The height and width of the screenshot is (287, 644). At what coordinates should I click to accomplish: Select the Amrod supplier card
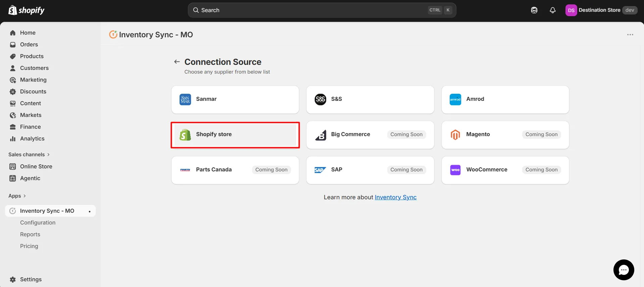(x=505, y=99)
